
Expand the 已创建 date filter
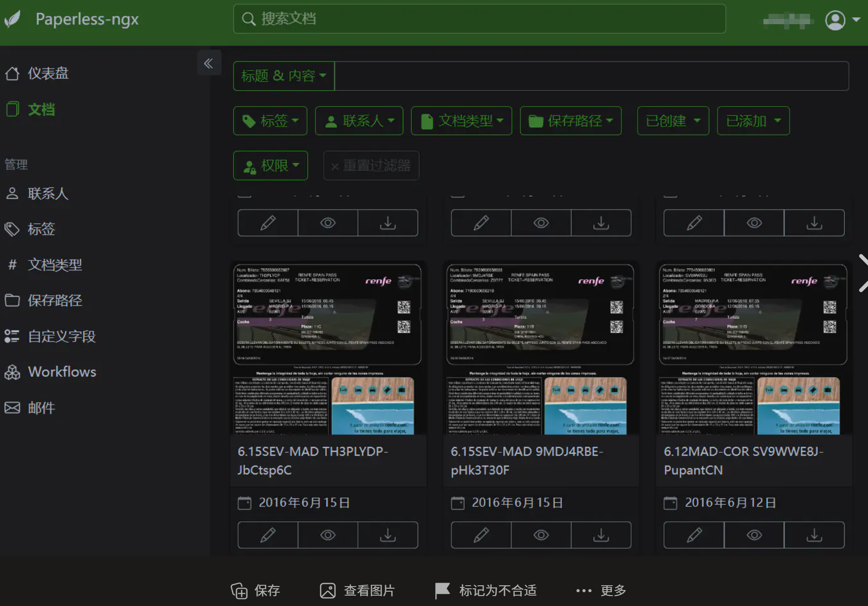673,121
